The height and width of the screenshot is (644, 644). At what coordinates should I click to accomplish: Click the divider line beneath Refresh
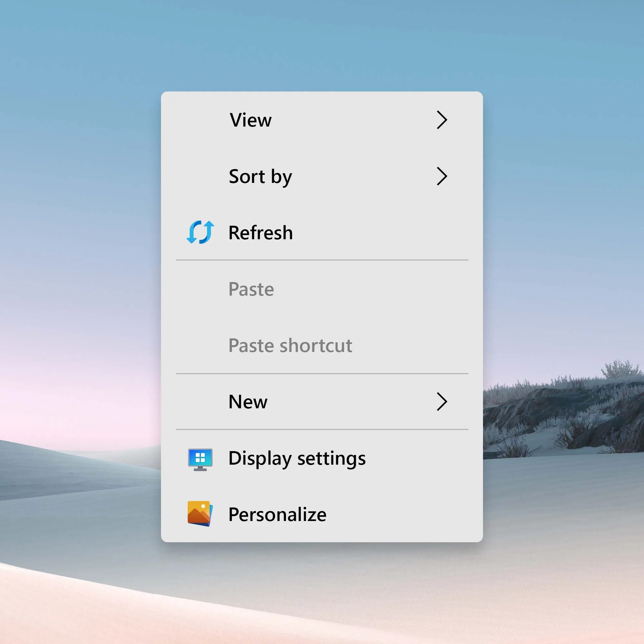click(x=322, y=260)
